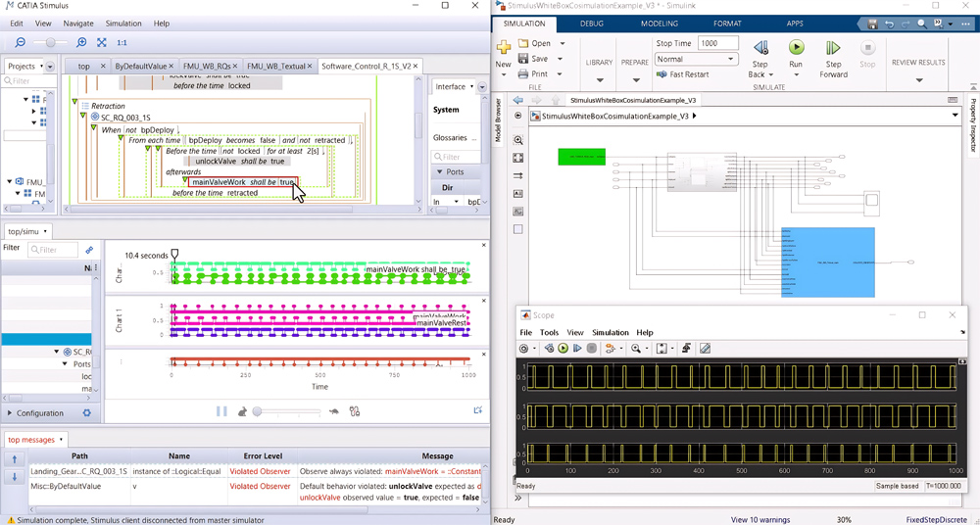
Task: Click the Image icon in Simulink palette
Action: pos(517,212)
